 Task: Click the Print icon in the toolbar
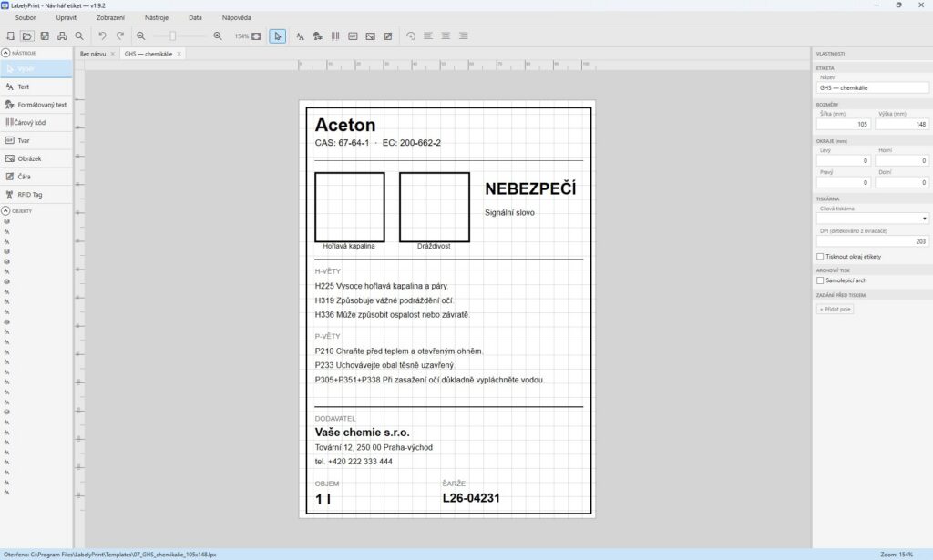point(62,36)
